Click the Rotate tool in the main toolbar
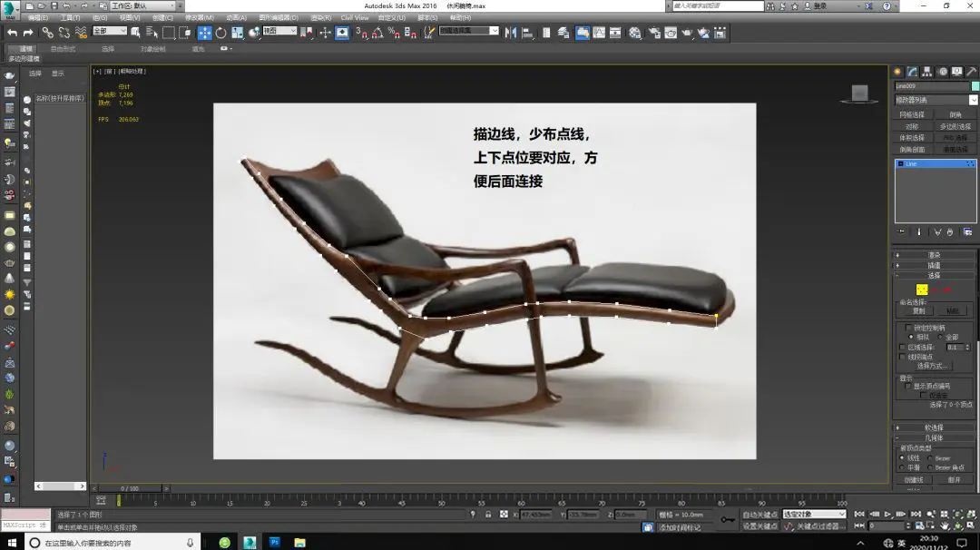Image resolution: width=980 pixels, height=550 pixels. tap(220, 33)
